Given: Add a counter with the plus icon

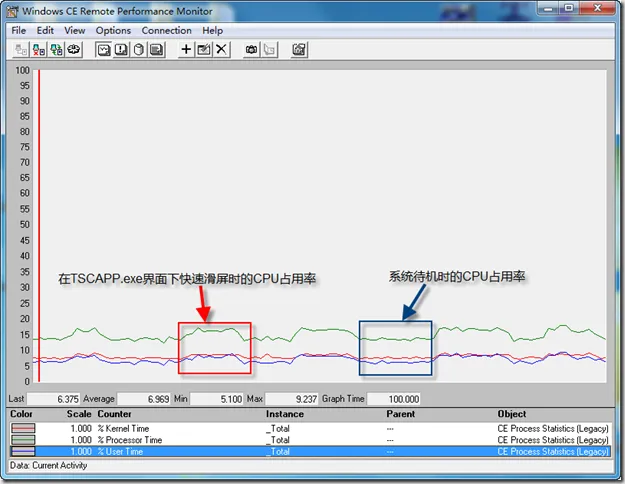Looking at the screenshot, I should [x=186, y=50].
